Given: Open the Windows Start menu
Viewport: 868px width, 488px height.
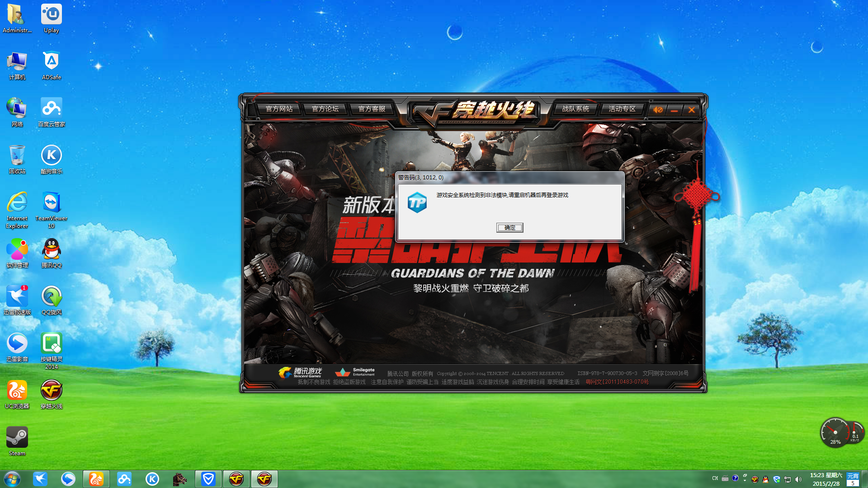Looking at the screenshot, I should click(x=12, y=479).
